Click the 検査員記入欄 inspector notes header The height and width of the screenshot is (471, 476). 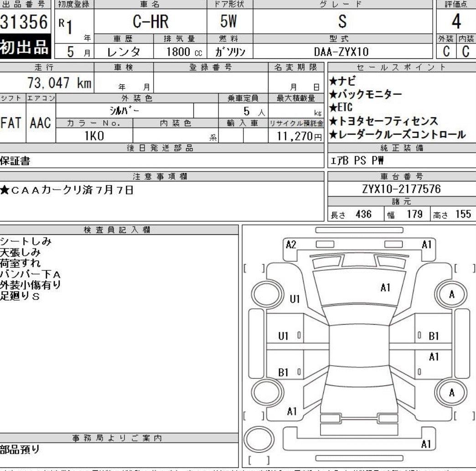pyautogui.click(x=119, y=229)
